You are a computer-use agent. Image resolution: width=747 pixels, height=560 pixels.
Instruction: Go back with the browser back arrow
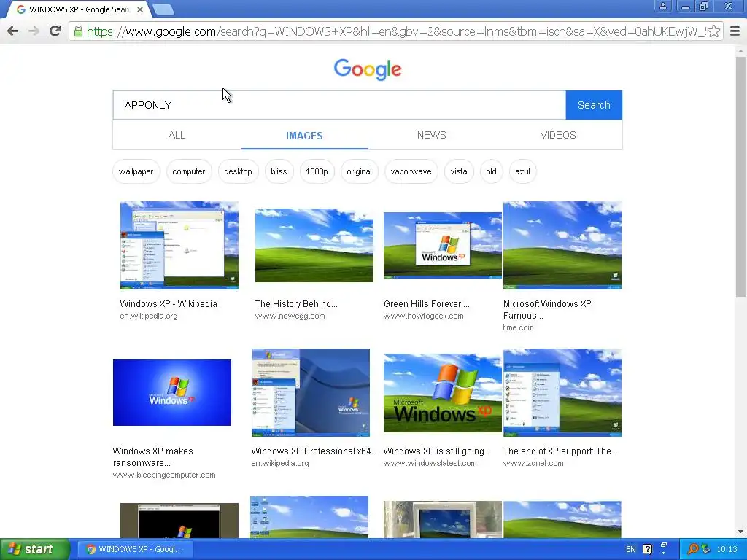[13, 31]
